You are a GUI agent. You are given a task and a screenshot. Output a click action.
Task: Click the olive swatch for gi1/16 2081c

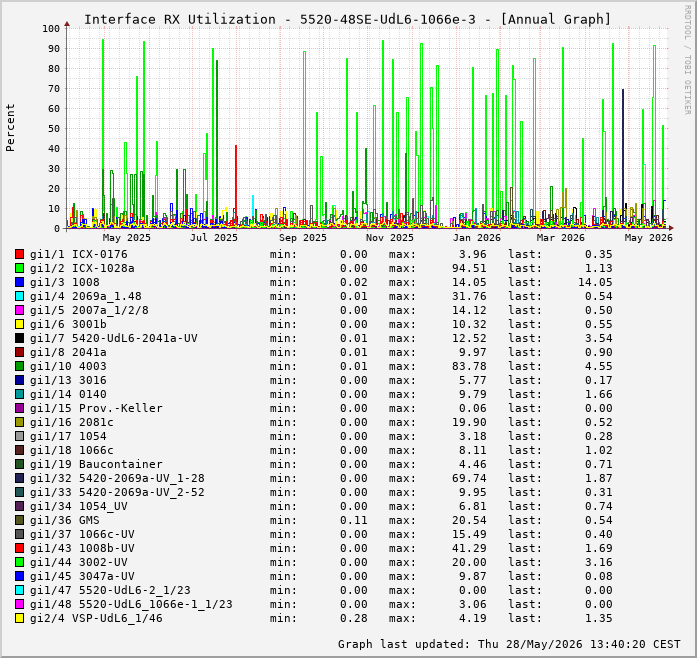coord(19,422)
